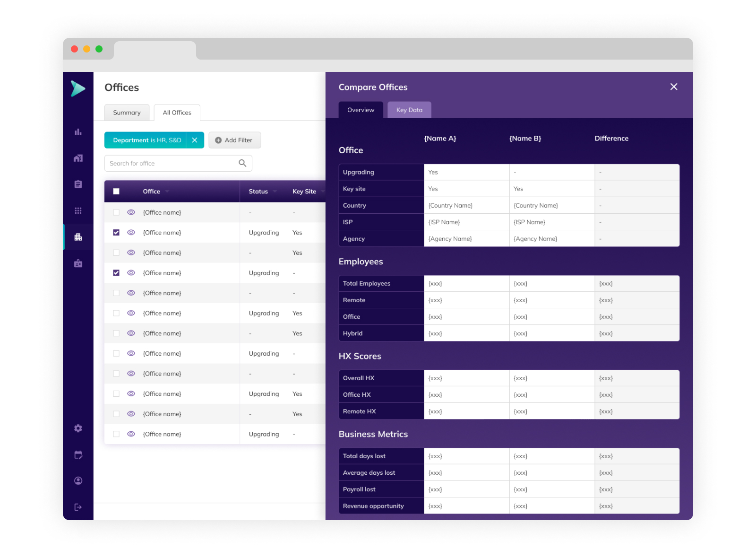Check the first office row checkbox
Image resolution: width=756 pixels, height=558 pixels.
[x=116, y=213]
